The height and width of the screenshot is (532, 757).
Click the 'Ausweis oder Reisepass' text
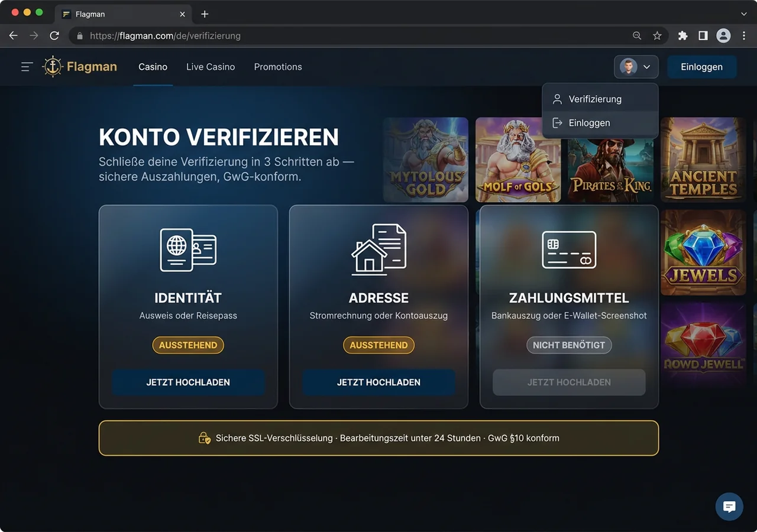[188, 316]
